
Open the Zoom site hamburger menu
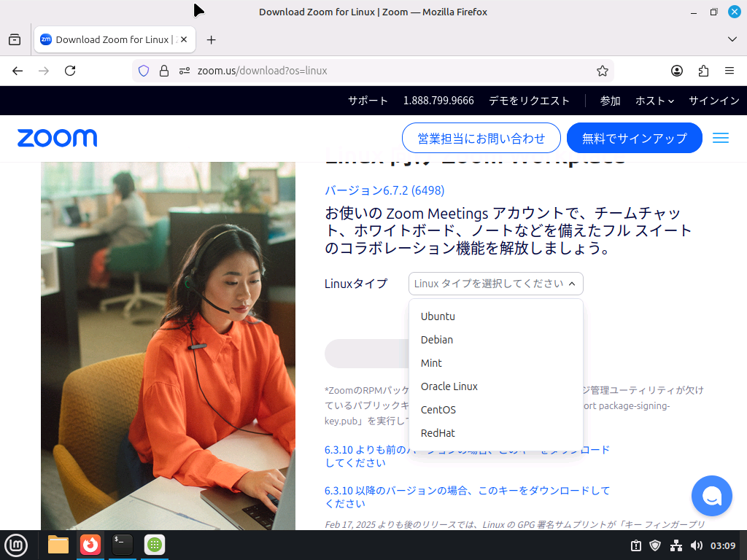tap(721, 138)
